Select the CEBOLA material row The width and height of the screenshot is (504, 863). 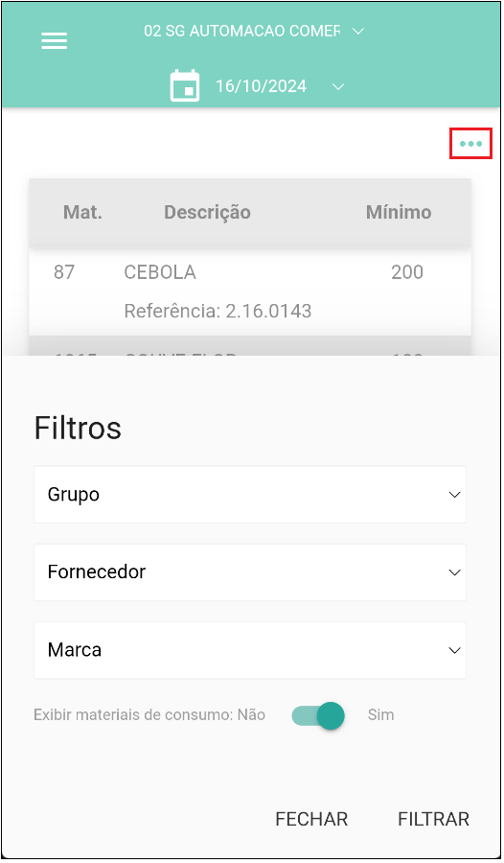[x=250, y=292]
